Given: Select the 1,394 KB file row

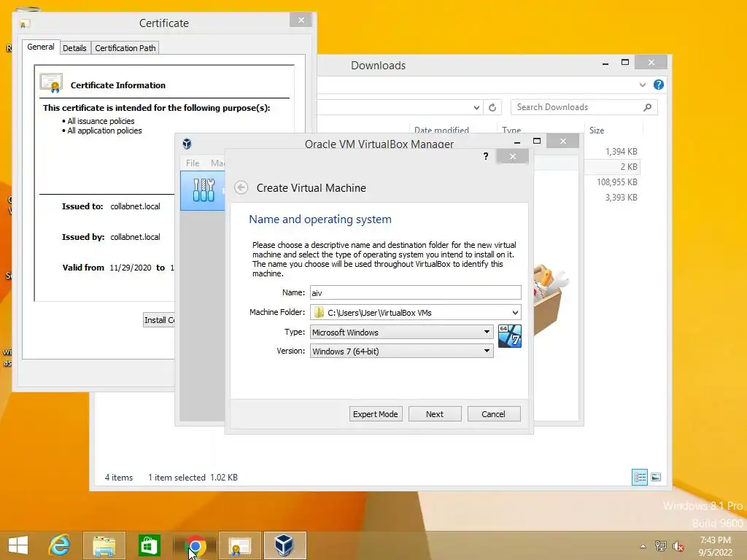Looking at the screenshot, I should [x=611, y=152].
